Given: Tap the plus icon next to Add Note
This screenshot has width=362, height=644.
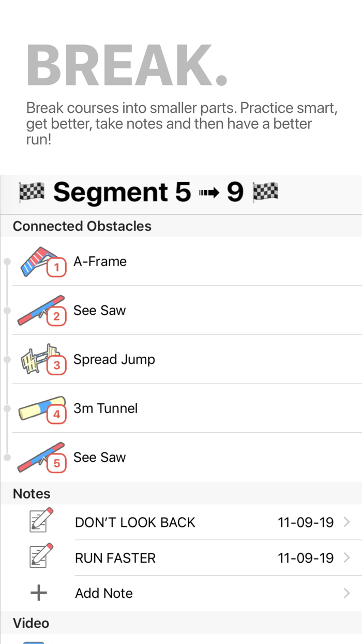Looking at the screenshot, I should [x=39, y=592].
